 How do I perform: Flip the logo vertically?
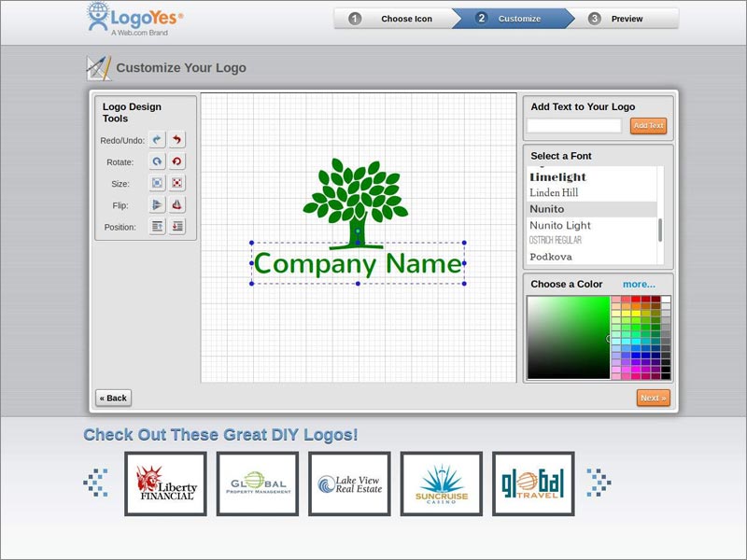coord(176,205)
